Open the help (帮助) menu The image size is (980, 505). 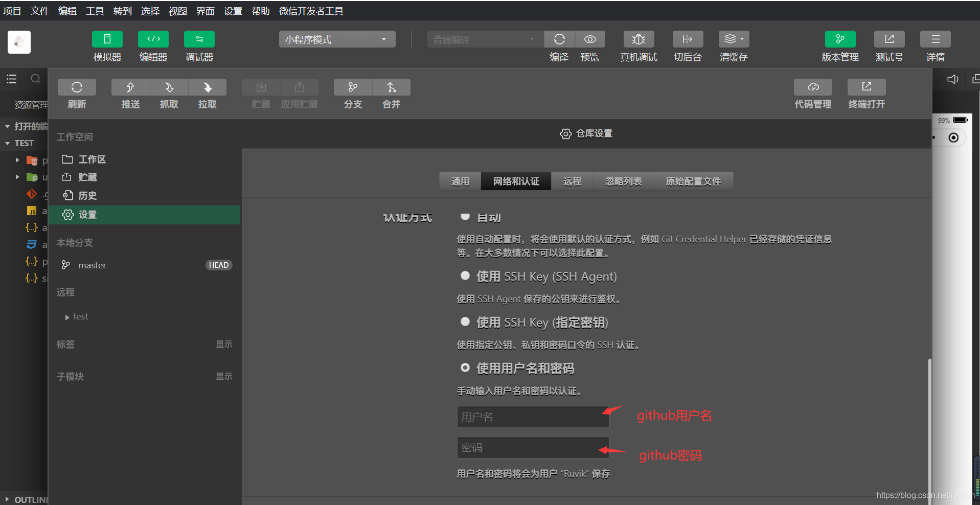pos(261,11)
